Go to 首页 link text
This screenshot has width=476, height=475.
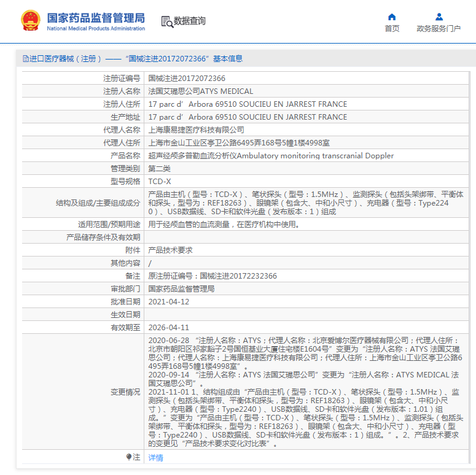(392, 28)
